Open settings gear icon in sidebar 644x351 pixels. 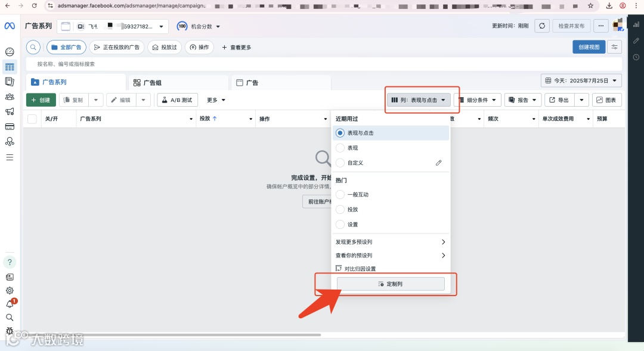[x=10, y=291]
